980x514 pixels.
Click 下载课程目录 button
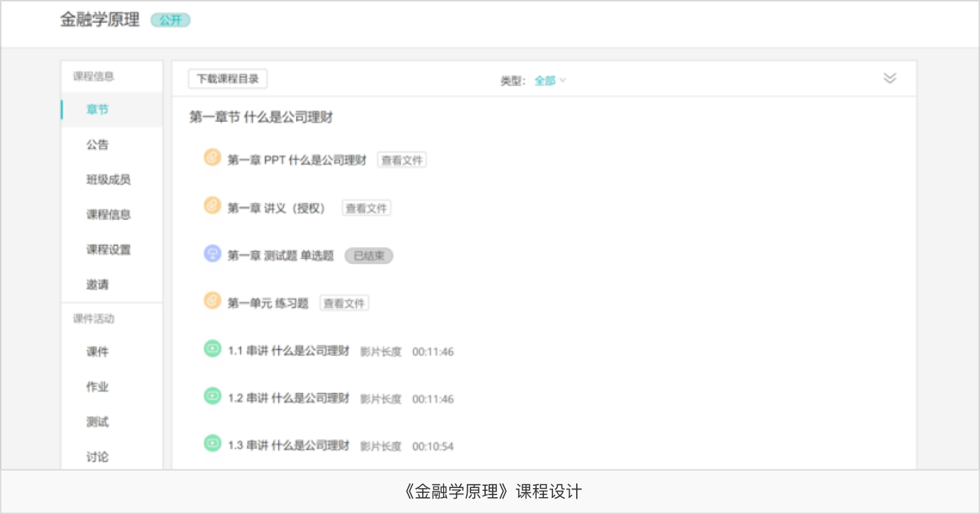coord(227,79)
